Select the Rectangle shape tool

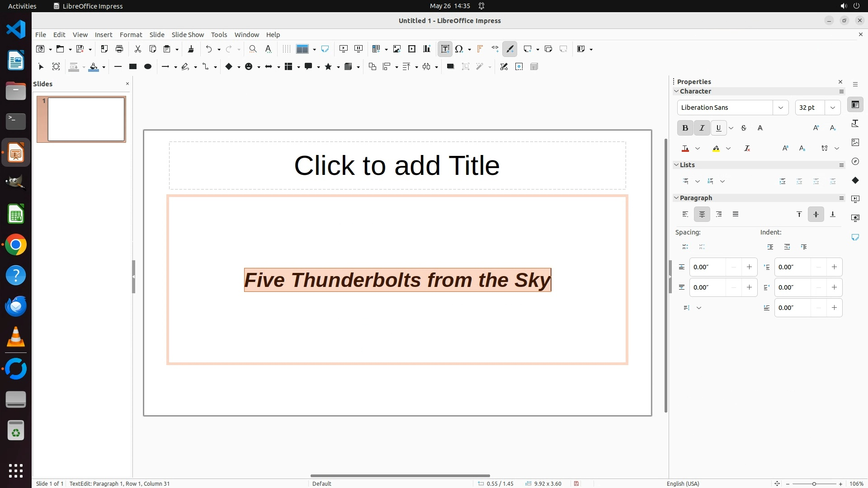132,66
